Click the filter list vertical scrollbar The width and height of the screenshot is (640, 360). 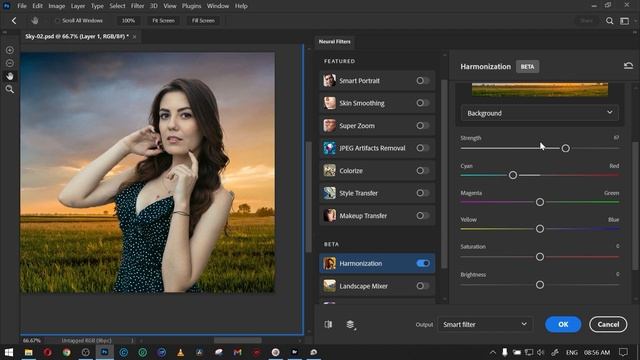444,173
